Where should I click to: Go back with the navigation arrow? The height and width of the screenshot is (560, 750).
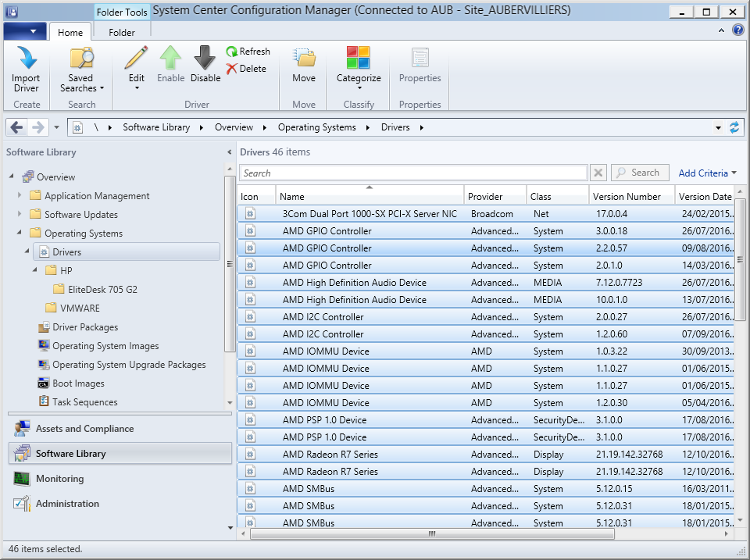click(16, 127)
